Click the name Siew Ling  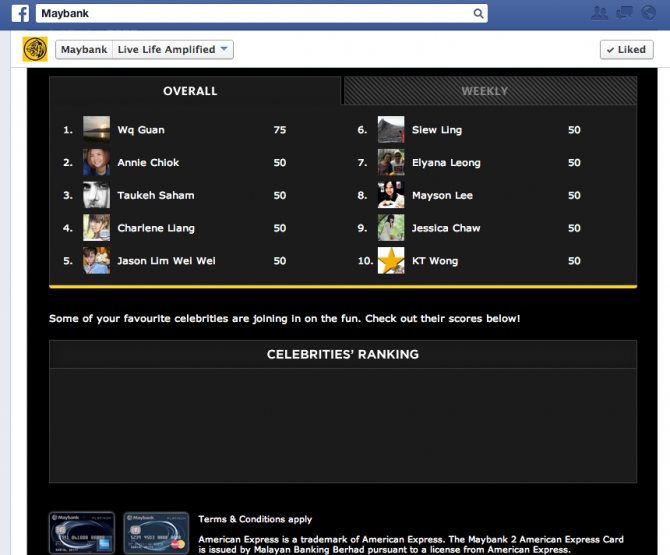(x=437, y=130)
